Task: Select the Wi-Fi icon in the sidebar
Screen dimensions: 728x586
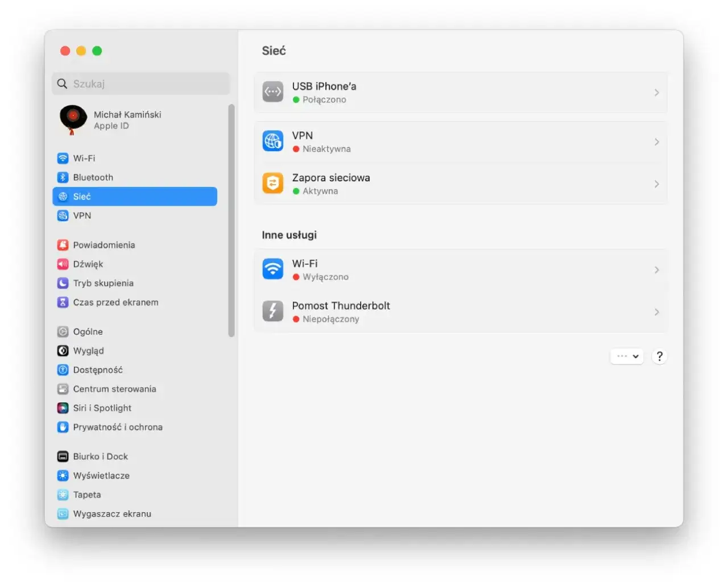Action: (x=62, y=158)
